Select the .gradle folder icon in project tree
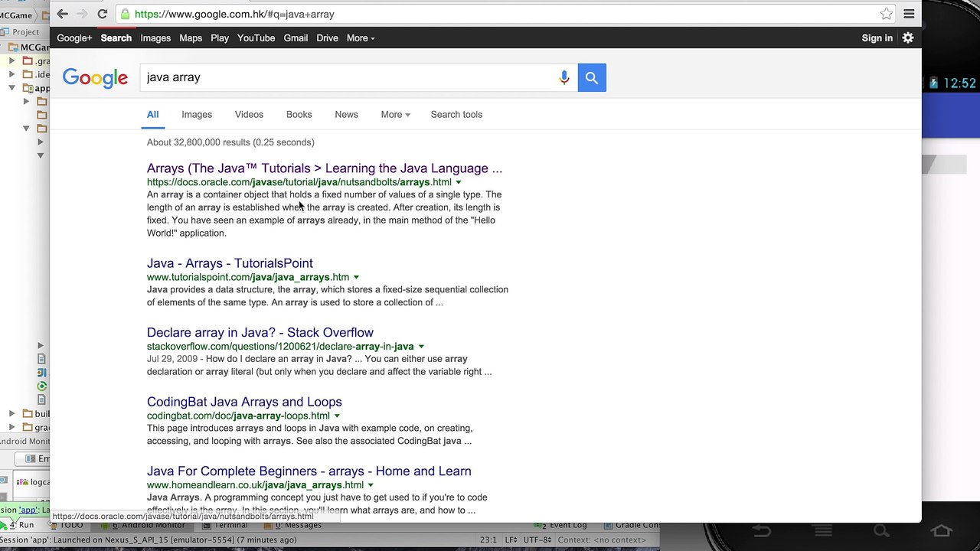 (28, 61)
